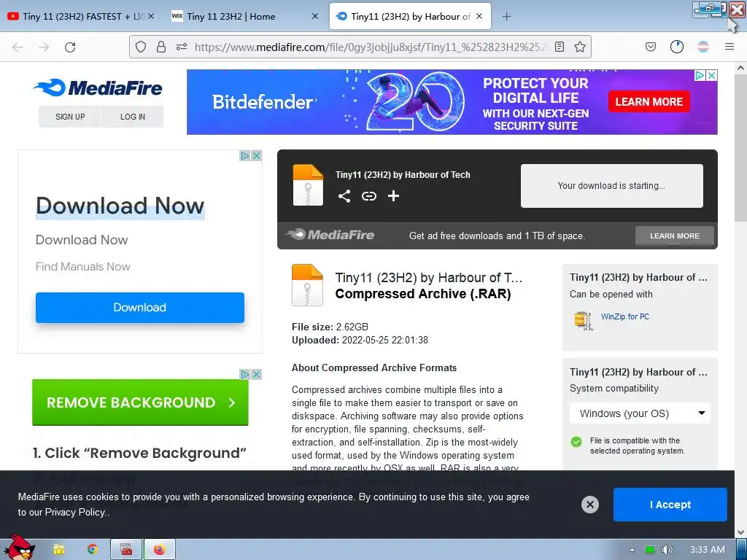Click the WinZip program icon
This screenshot has height=560, width=747.
pyautogui.click(x=584, y=321)
